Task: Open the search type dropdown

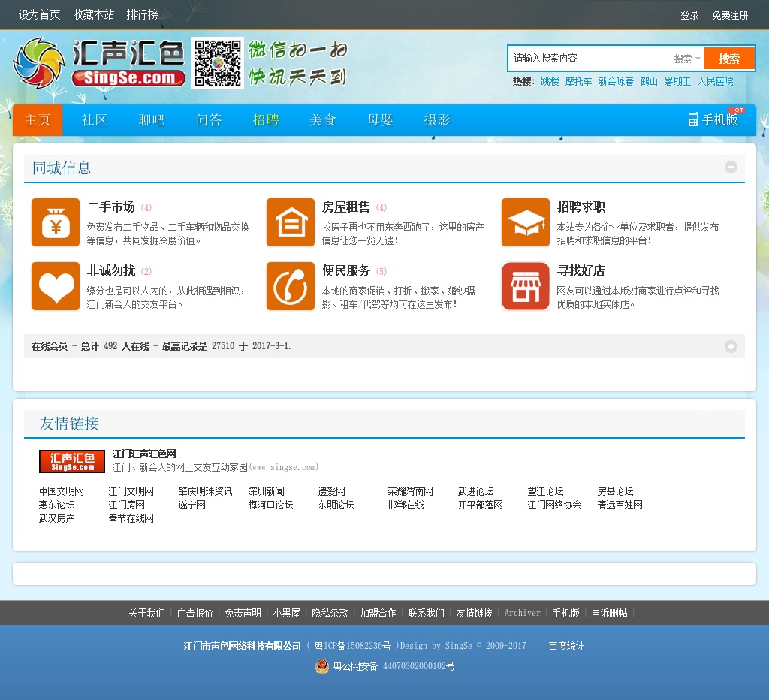Action: [x=686, y=59]
